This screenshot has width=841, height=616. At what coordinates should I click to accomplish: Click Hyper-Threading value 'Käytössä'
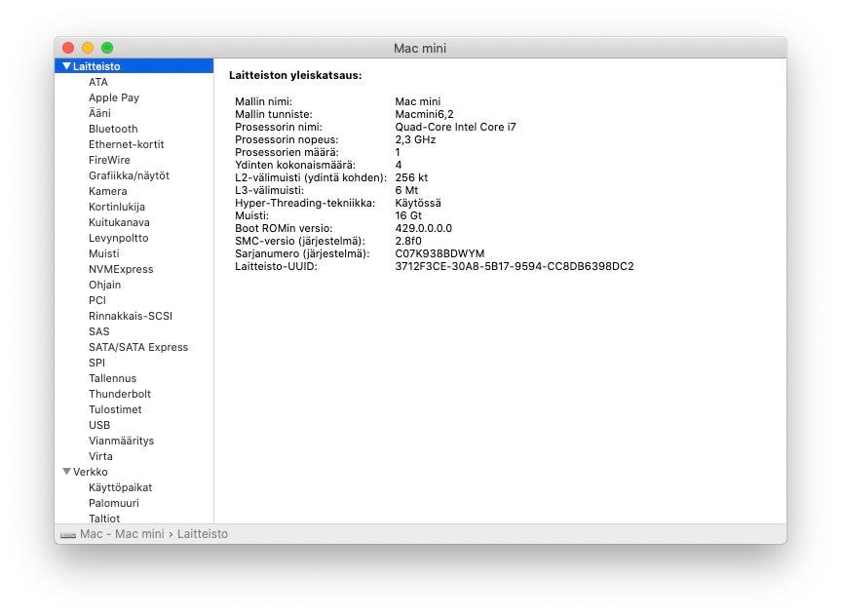418,203
